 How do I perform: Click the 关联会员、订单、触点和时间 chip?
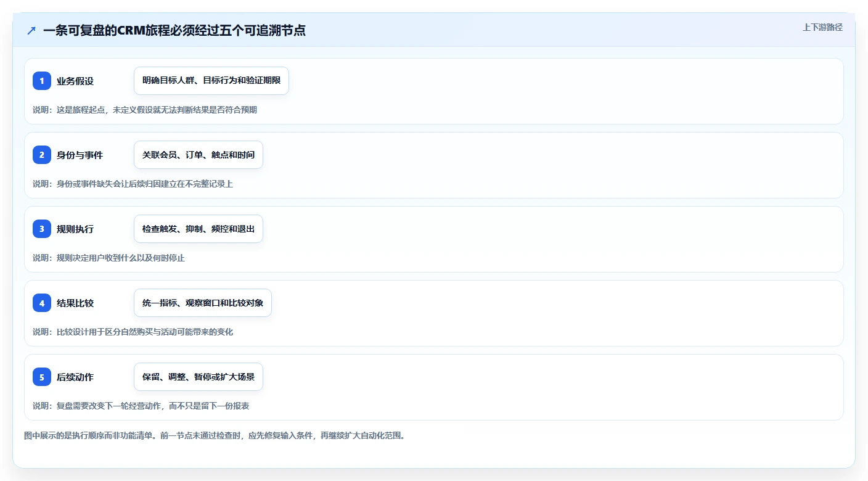click(x=199, y=155)
